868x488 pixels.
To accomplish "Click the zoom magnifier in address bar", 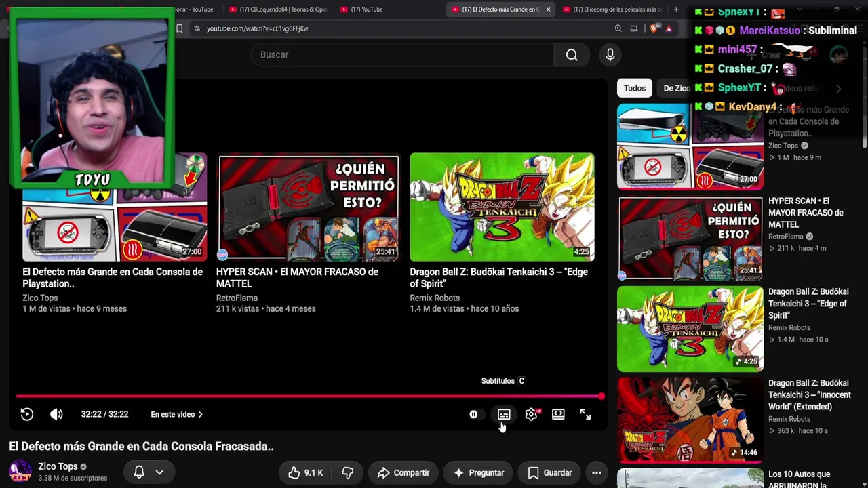I will [618, 28].
